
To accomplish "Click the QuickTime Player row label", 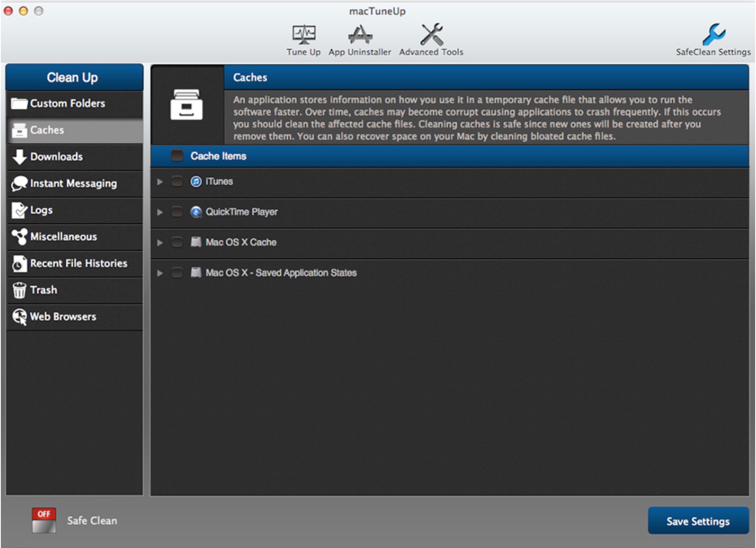I will click(241, 212).
